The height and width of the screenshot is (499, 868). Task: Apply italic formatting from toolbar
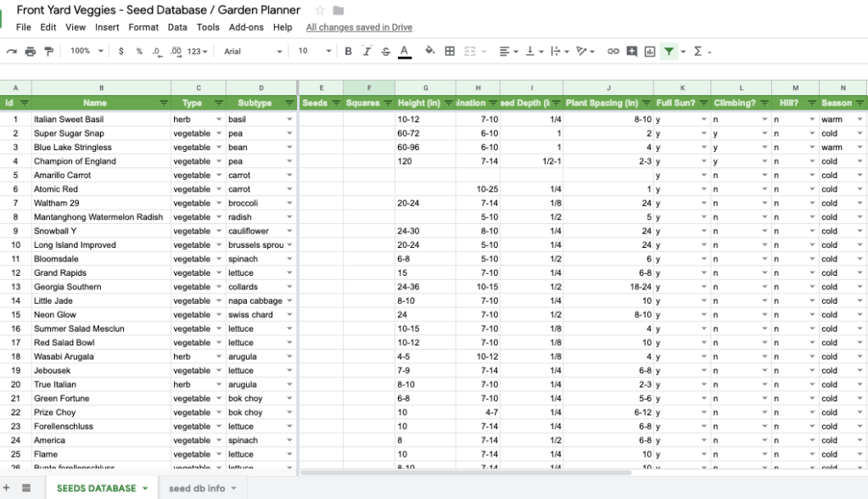[x=367, y=52]
